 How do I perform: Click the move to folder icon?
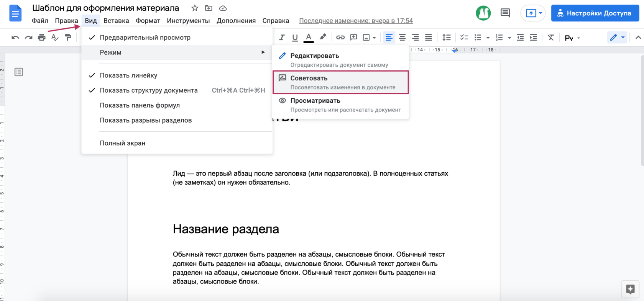click(x=209, y=8)
